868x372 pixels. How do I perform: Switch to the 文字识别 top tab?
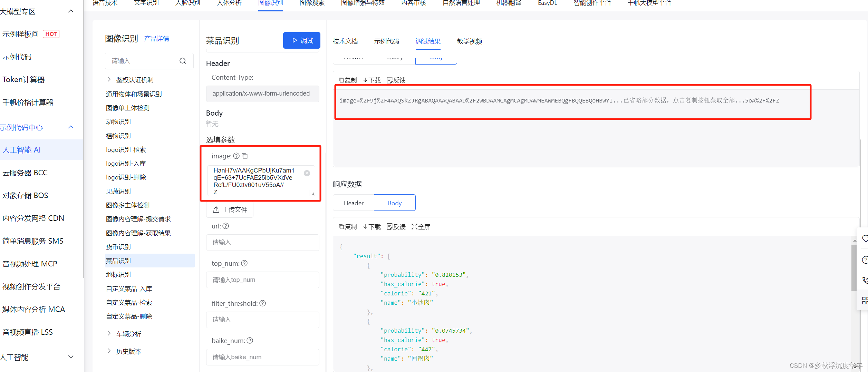146,3
